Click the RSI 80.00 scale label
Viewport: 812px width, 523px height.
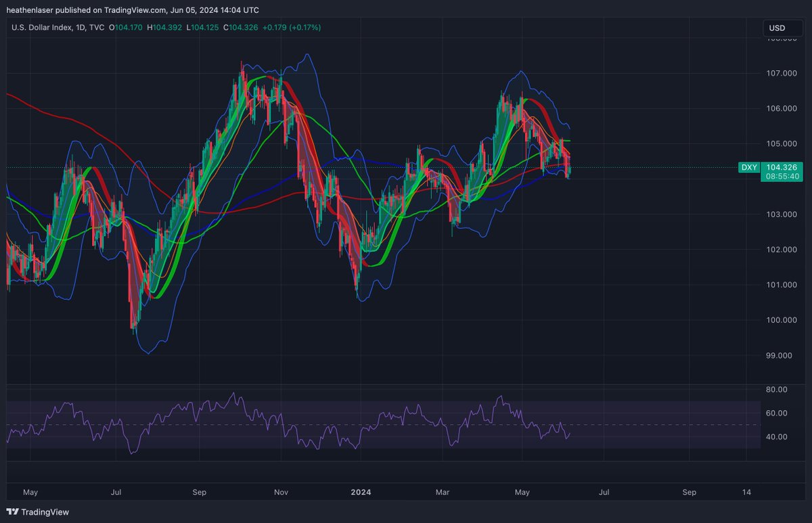[777, 390]
